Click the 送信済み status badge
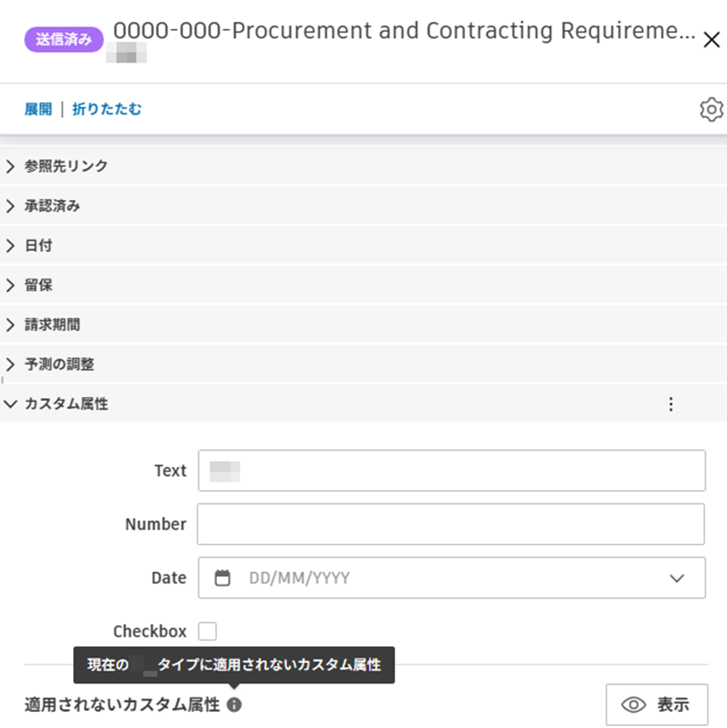Screen dimensions: 727x728 [64, 38]
